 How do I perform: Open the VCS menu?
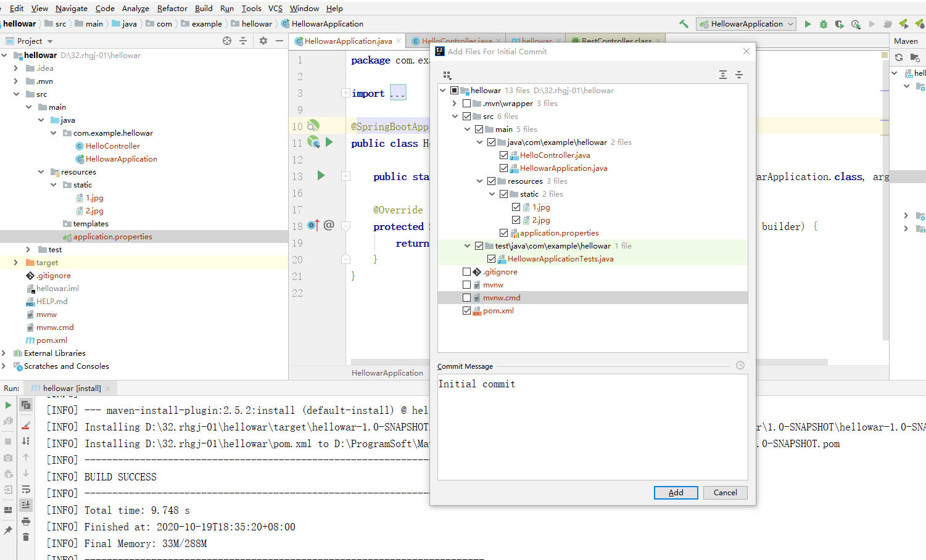click(275, 8)
